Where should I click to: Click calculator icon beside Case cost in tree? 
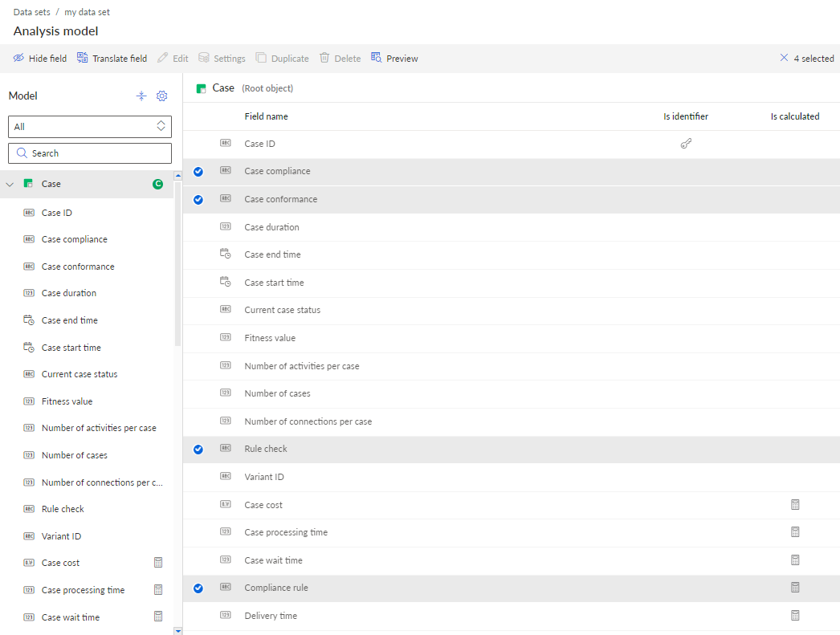[x=158, y=563]
